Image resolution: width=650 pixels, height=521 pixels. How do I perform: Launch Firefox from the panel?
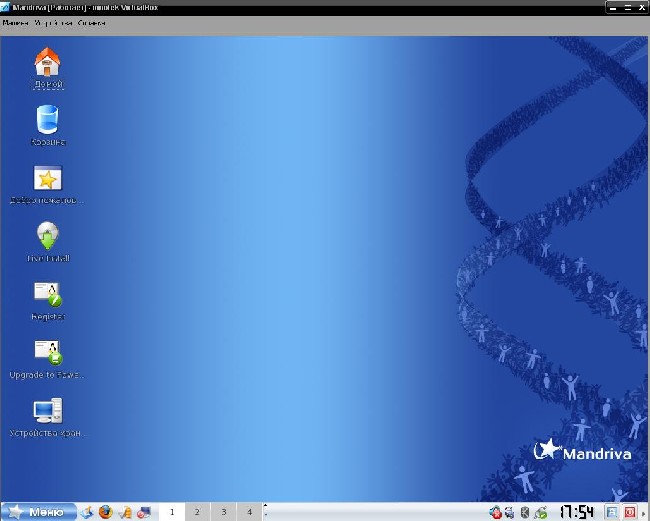(106, 512)
